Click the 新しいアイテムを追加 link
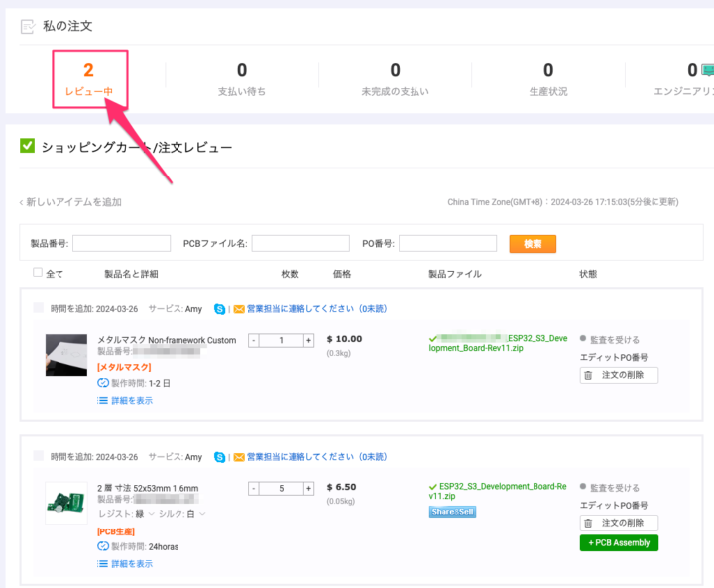714x588 pixels. coord(69,202)
